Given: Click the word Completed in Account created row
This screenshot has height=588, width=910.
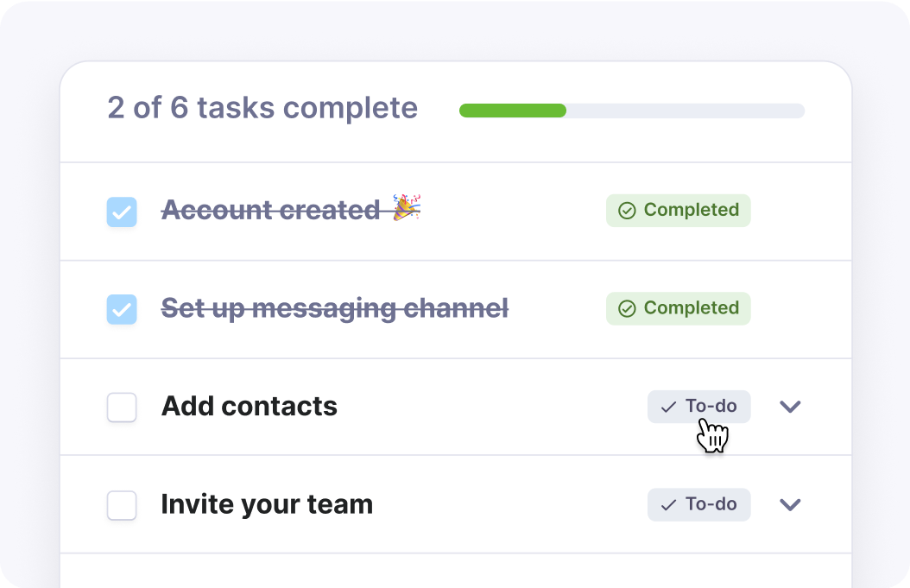Looking at the screenshot, I should 691,210.
